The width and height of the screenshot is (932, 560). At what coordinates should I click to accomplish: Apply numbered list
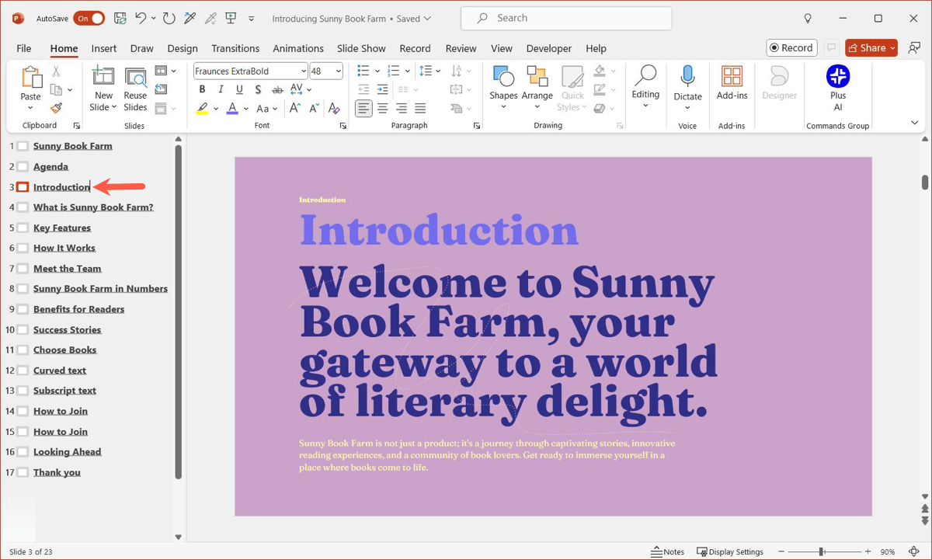(393, 71)
